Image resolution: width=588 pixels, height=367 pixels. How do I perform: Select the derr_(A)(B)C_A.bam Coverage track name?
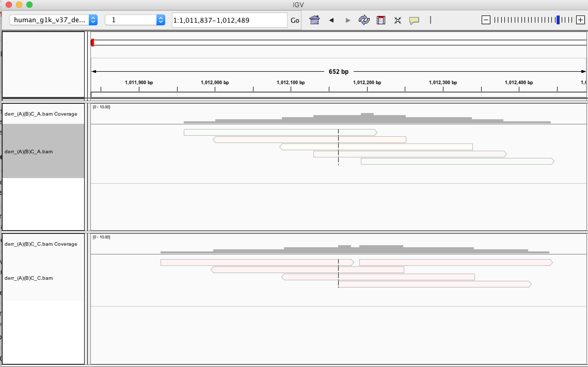[x=41, y=114]
